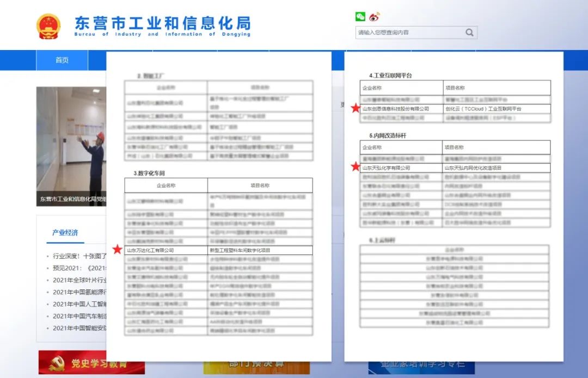This screenshot has width=588, height=378.
Task: Click the search box 请输入您想查询内容
Action: [408, 33]
